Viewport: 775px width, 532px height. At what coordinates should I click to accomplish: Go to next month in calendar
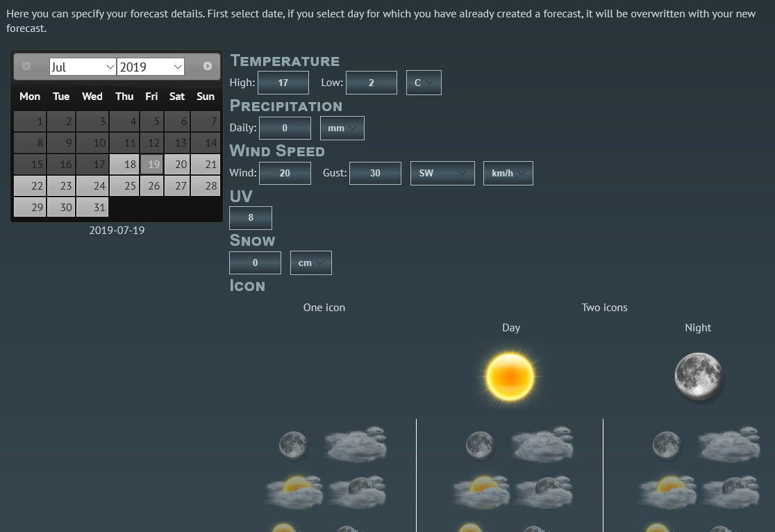tap(208, 66)
